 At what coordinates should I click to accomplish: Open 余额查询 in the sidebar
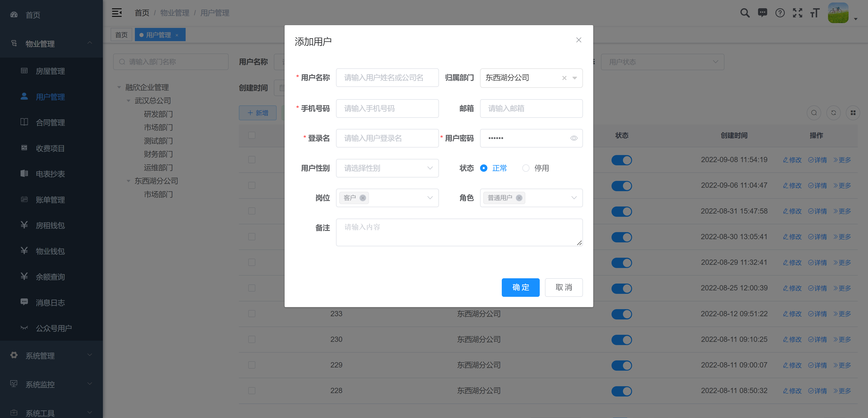[51, 277]
